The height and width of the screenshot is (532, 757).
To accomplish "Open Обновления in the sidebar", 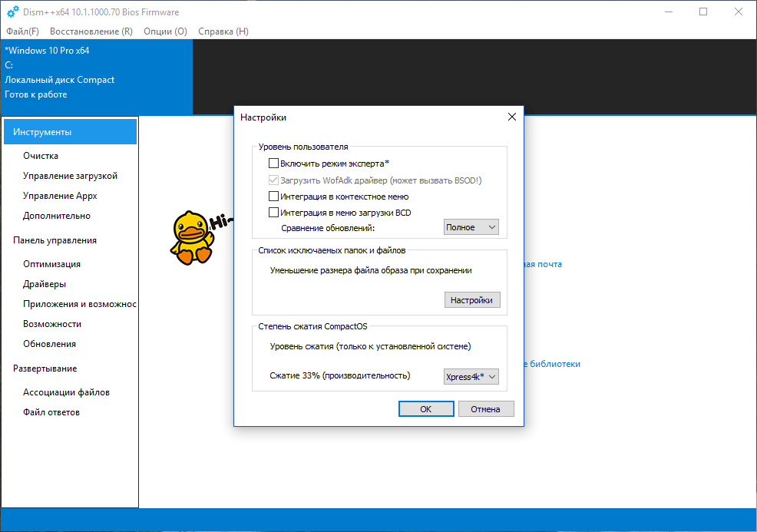I will click(49, 344).
